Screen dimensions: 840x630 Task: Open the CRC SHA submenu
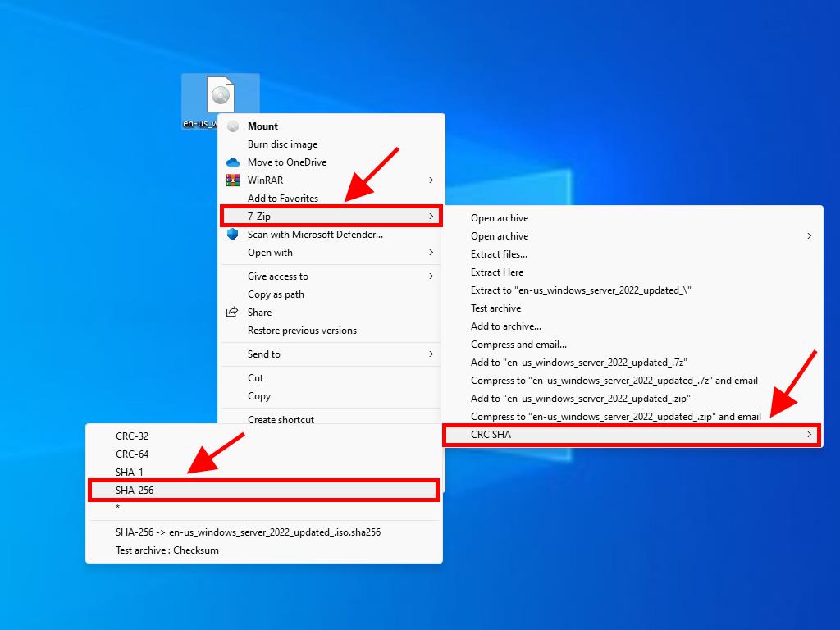pyautogui.click(x=632, y=435)
